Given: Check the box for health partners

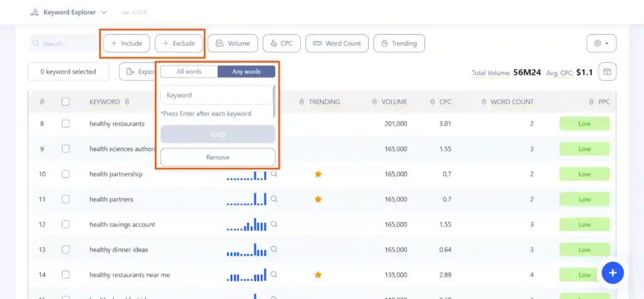Looking at the screenshot, I should coord(65,199).
